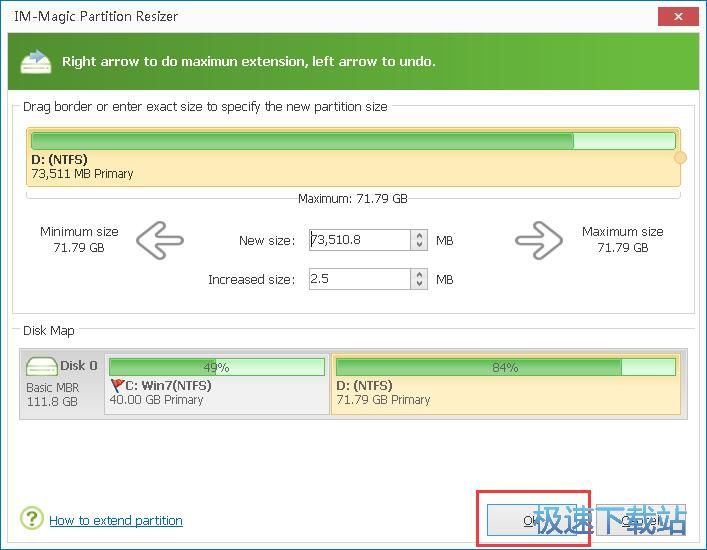Click the D: partition size bar
This screenshot has height=550, width=707.
pos(353,141)
